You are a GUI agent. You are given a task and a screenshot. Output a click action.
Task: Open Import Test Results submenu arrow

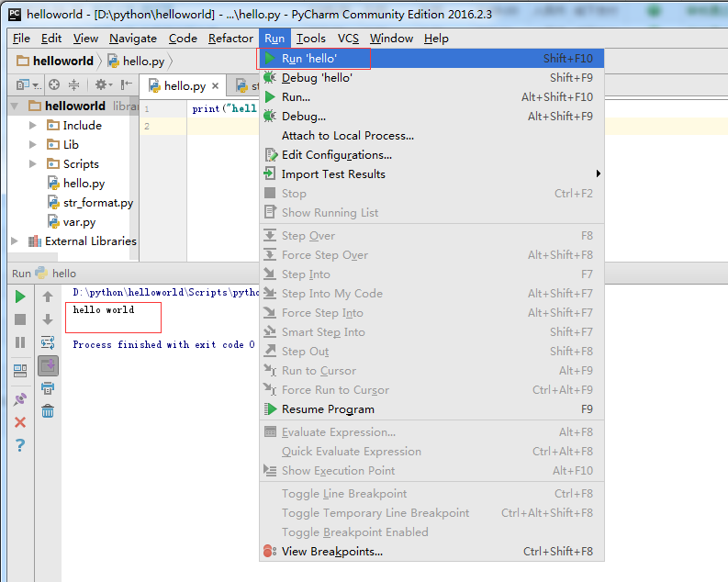point(599,173)
